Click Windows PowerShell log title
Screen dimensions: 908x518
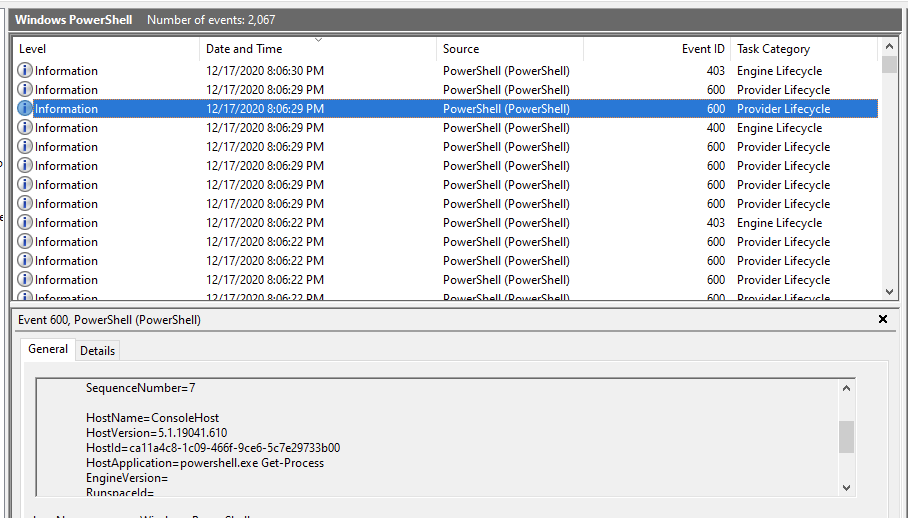pos(74,20)
